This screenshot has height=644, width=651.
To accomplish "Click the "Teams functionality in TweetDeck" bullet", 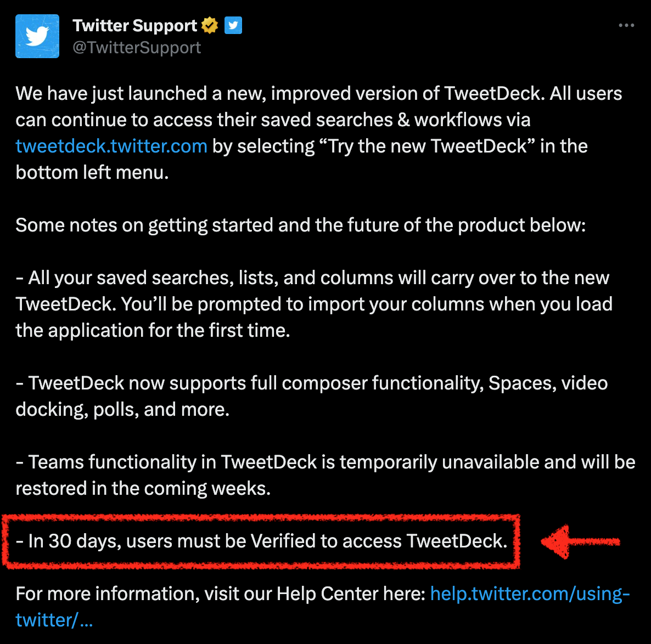I will pos(325,475).
